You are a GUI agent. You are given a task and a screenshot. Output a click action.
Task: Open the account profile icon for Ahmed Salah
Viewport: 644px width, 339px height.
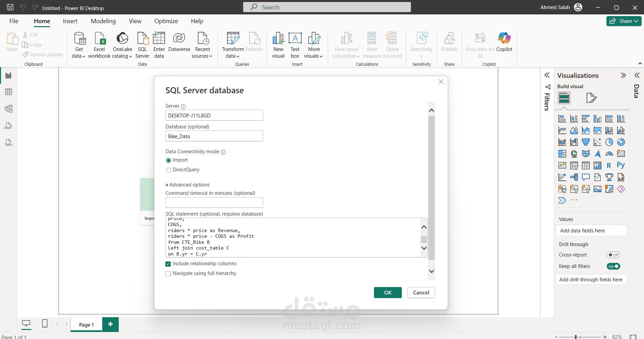click(578, 7)
